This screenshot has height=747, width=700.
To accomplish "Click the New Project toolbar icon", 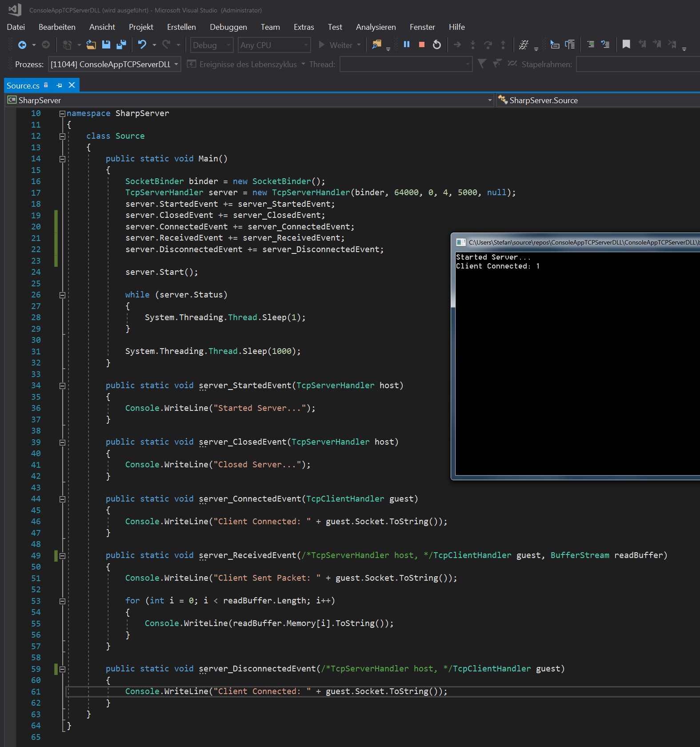I will coord(67,45).
